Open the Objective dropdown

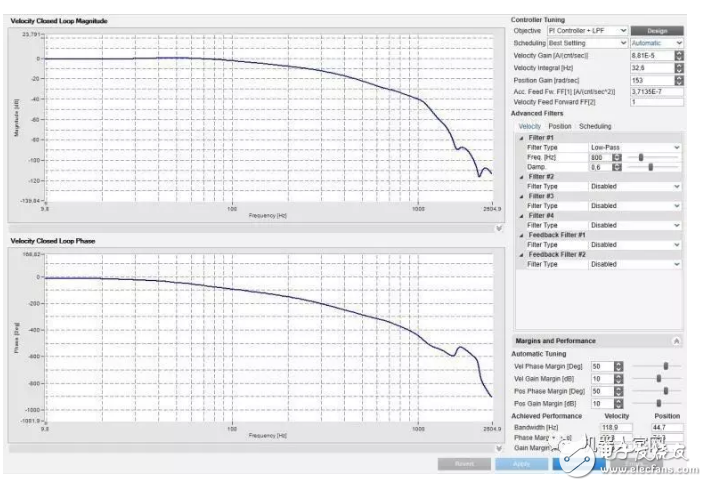(x=586, y=31)
